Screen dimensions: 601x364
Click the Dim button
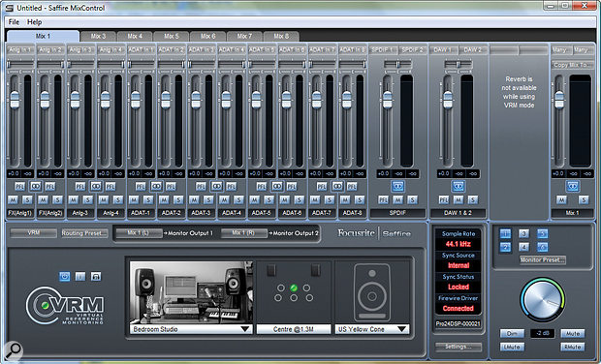click(x=512, y=334)
